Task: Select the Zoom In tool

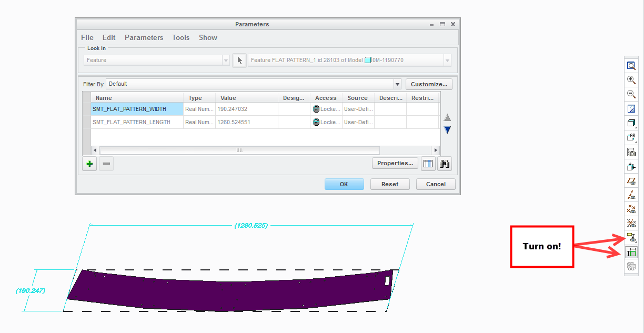Action: coord(631,80)
